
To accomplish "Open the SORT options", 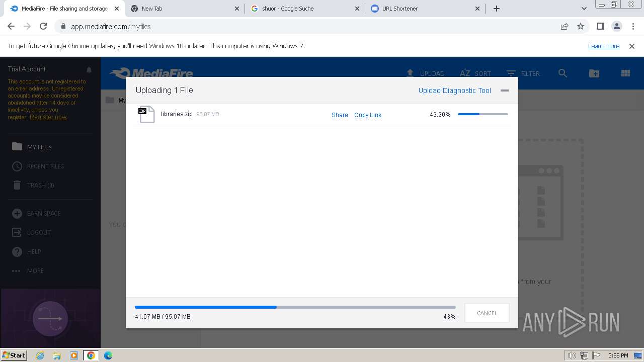I will (475, 73).
